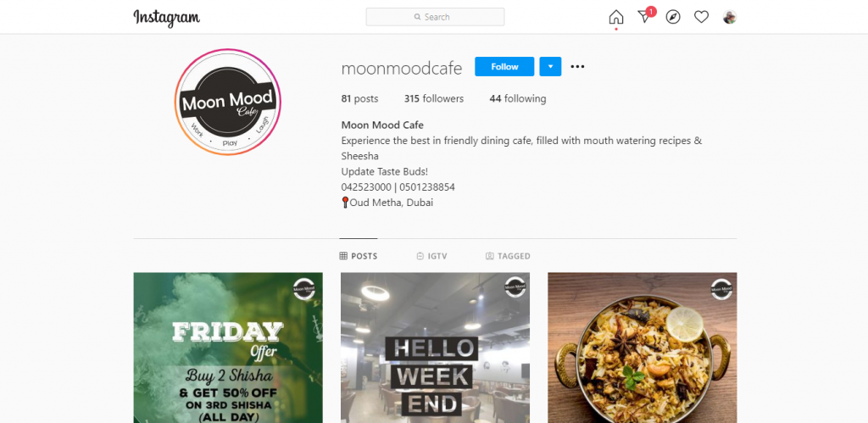View the 44 following list
868x423 pixels.
click(x=518, y=98)
